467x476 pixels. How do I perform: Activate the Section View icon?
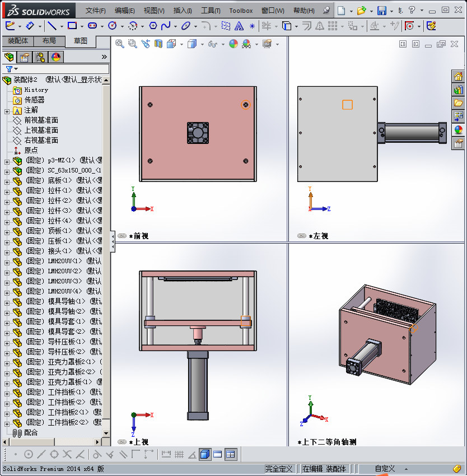coord(158,44)
